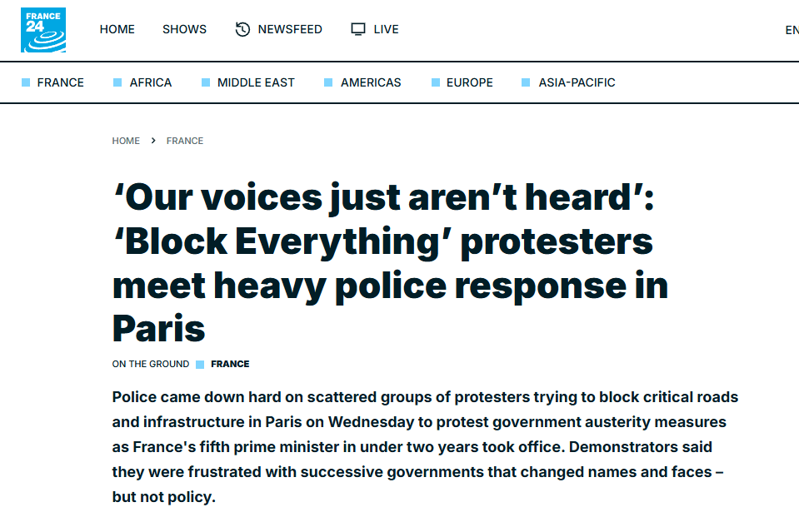Select the Americas section
The height and width of the screenshot is (532, 799).
[x=371, y=82]
